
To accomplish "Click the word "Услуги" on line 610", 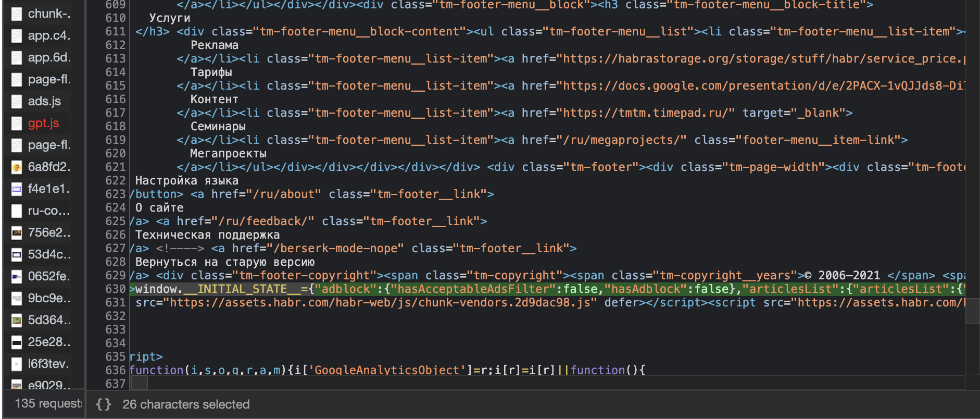I will pos(170,18).
